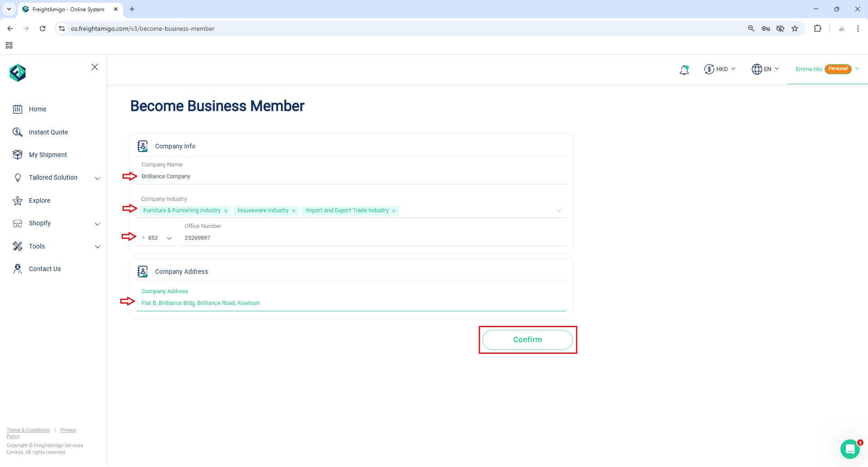Click the Explore star icon
The width and height of the screenshot is (868, 467).
click(x=18, y=200)
